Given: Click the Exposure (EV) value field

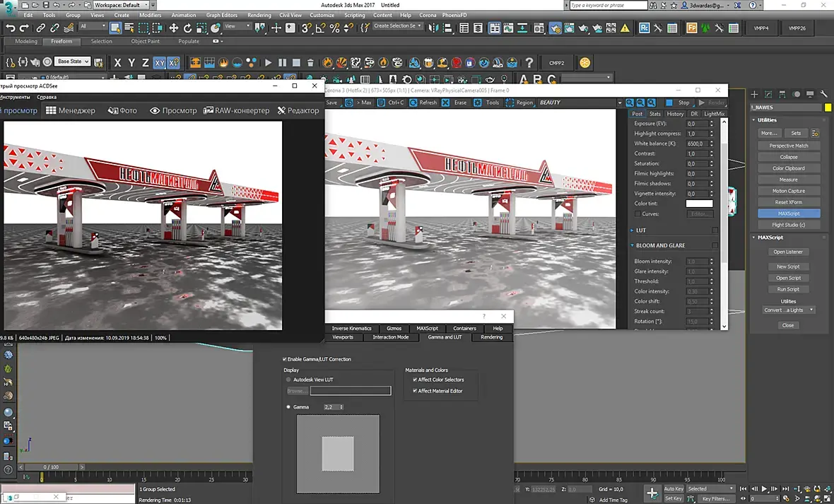Looking at the screenshot, I should pyautogui.click(x=695, y=124).
